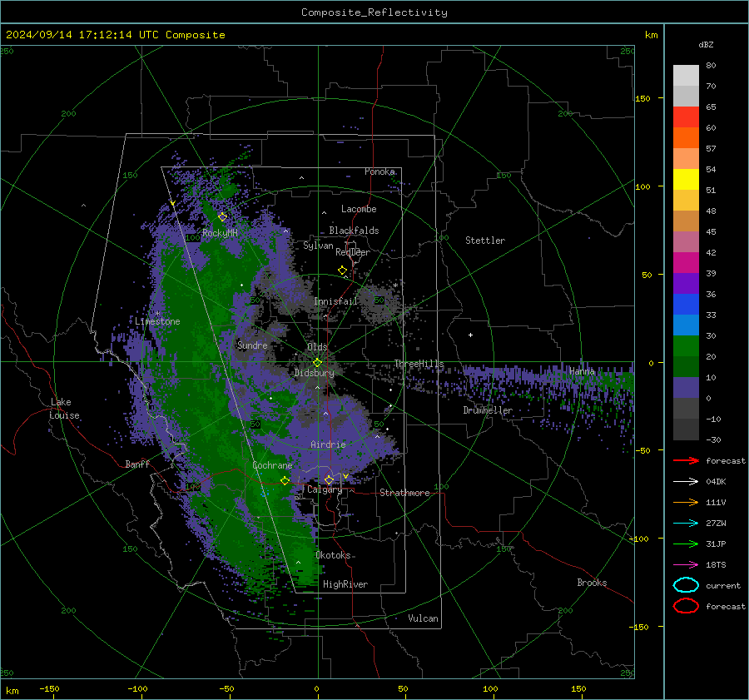Screen dimensions: 749x700
Task: Click the cyan current ellipse in legend
Action: point(686,585)
